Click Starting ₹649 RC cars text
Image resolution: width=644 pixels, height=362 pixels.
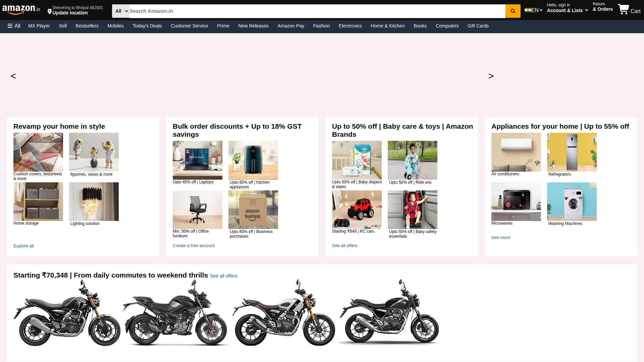pos(353,231)
